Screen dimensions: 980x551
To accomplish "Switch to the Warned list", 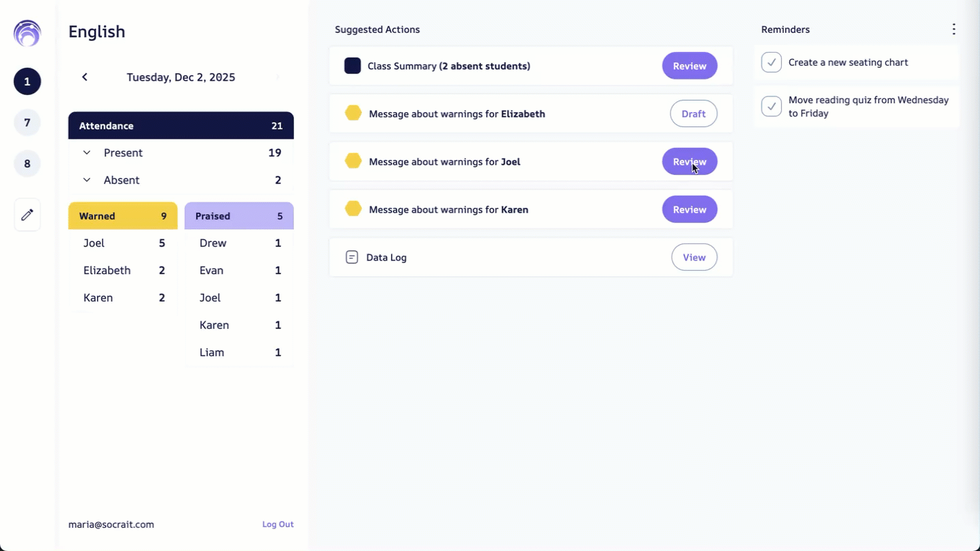I will pyautogui.click(x=123, y=215).
